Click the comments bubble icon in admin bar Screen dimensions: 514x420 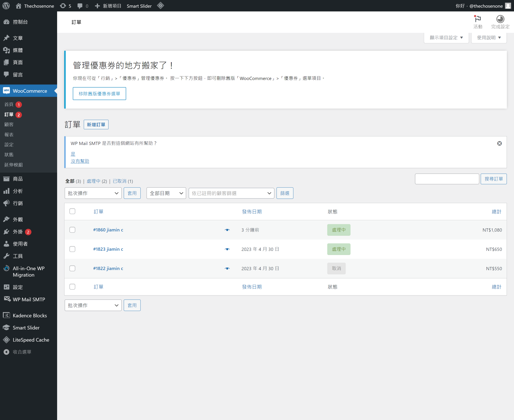[x=80, y=6]
